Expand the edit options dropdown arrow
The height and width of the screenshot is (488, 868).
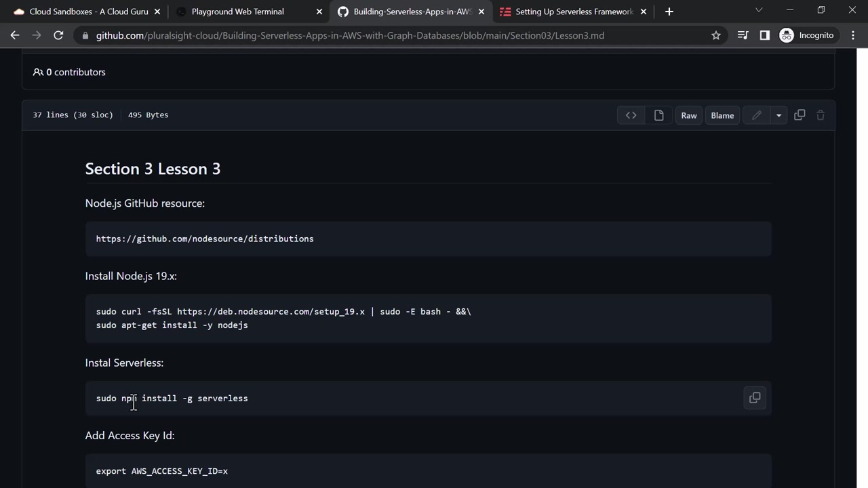[778, 115]
